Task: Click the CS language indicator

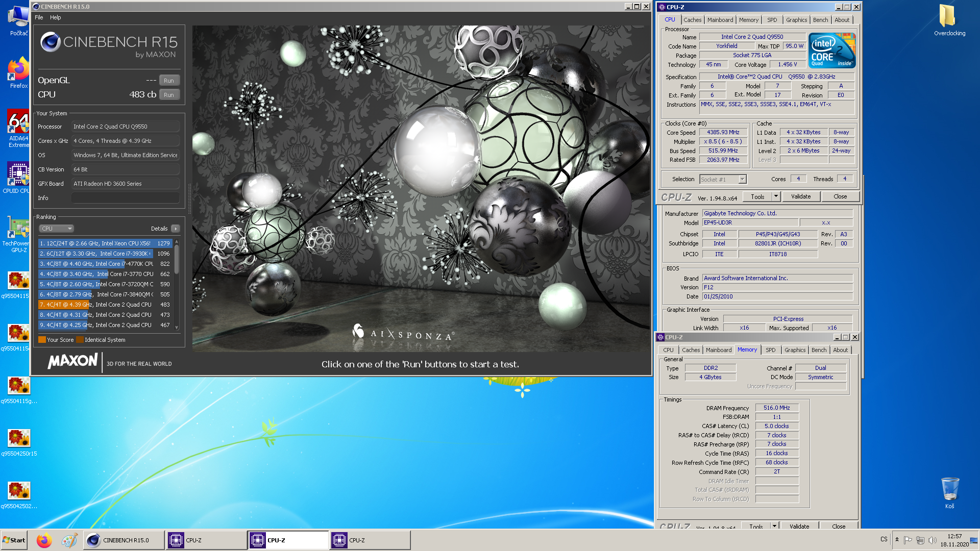Action: [x=884, y=539]
